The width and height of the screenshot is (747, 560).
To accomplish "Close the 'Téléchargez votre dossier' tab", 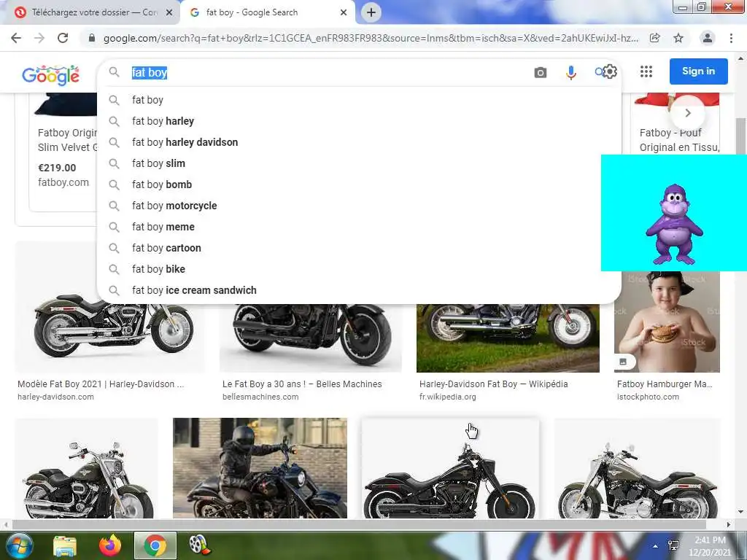I will pos(169,12).
